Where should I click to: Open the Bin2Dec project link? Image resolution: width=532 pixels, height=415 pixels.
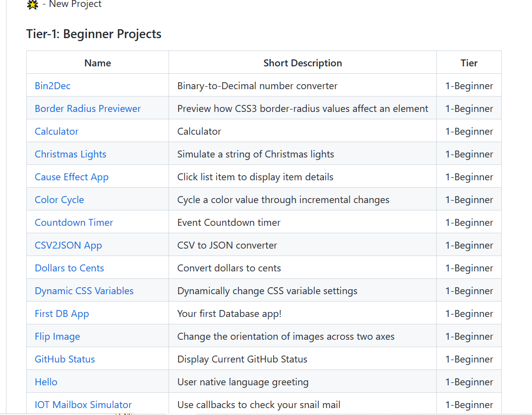pyautogui.click(x=53, y=86)
